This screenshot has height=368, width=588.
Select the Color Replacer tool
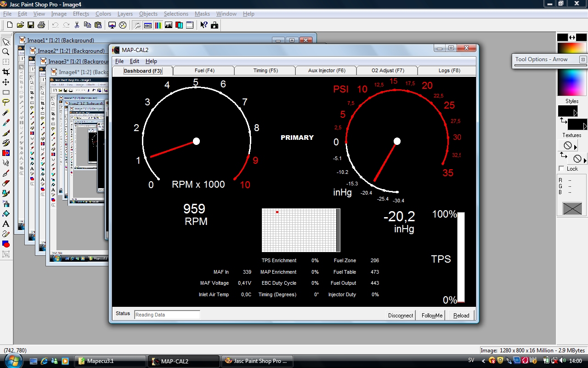(x=6, y=153)
